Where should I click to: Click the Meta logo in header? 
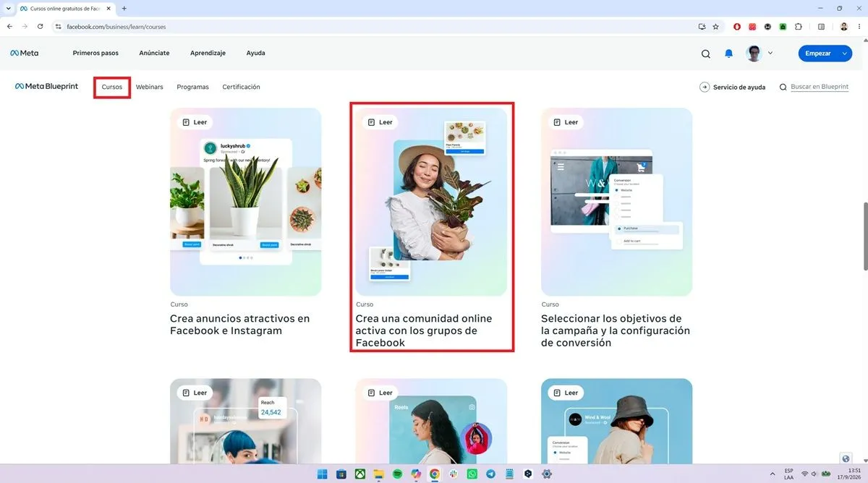pyautogui.click(x=24, y=53)
